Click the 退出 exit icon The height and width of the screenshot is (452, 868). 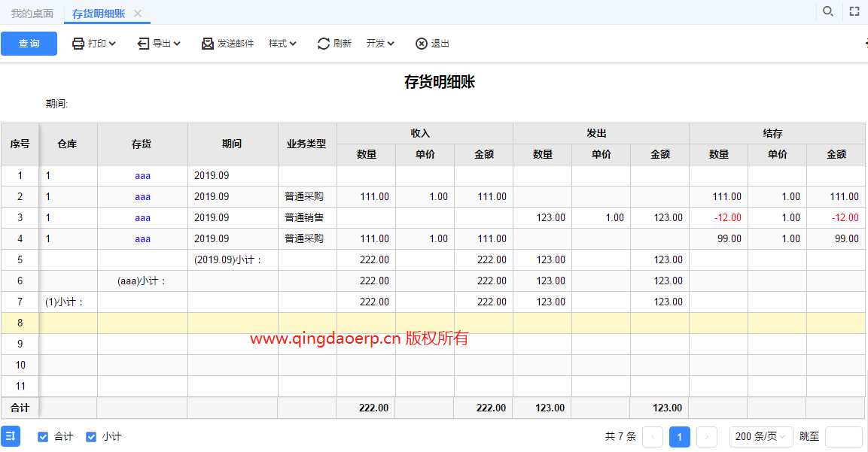(x=422, y=44)
